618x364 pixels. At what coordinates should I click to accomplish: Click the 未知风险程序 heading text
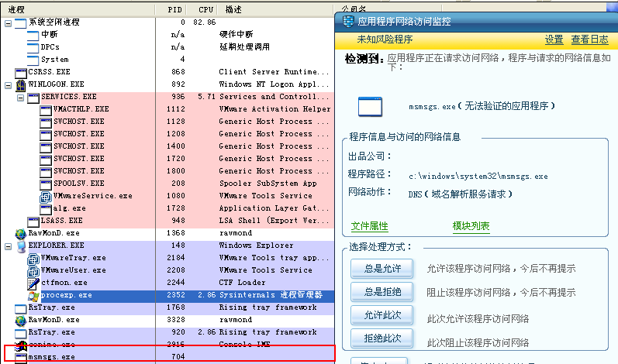(x=385, y=39)
